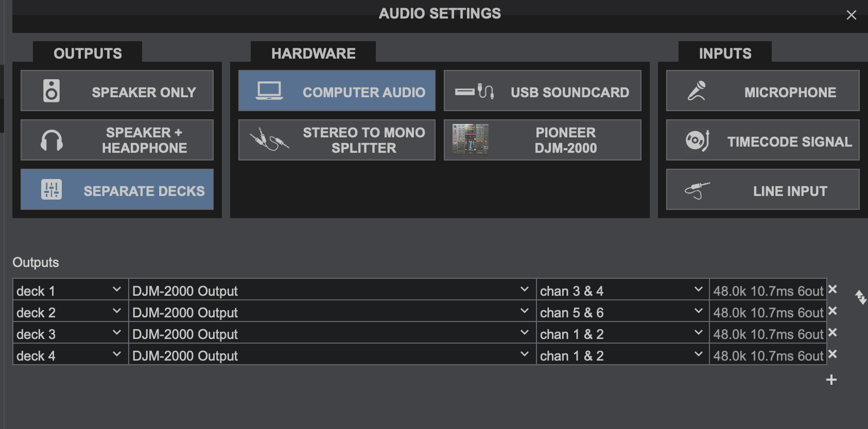Open the chan 3 & 4 channel dropdown
Viewport: 868px width, 429px height.
(622, 290)
